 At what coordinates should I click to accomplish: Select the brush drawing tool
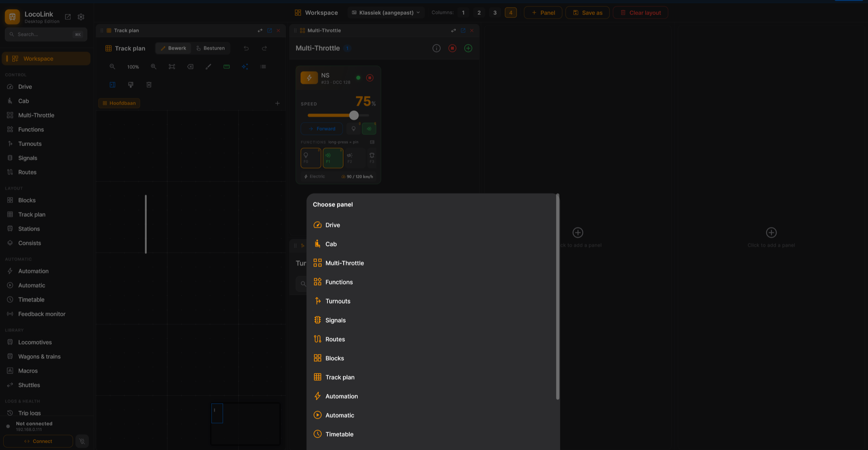(x=208, y=66)
